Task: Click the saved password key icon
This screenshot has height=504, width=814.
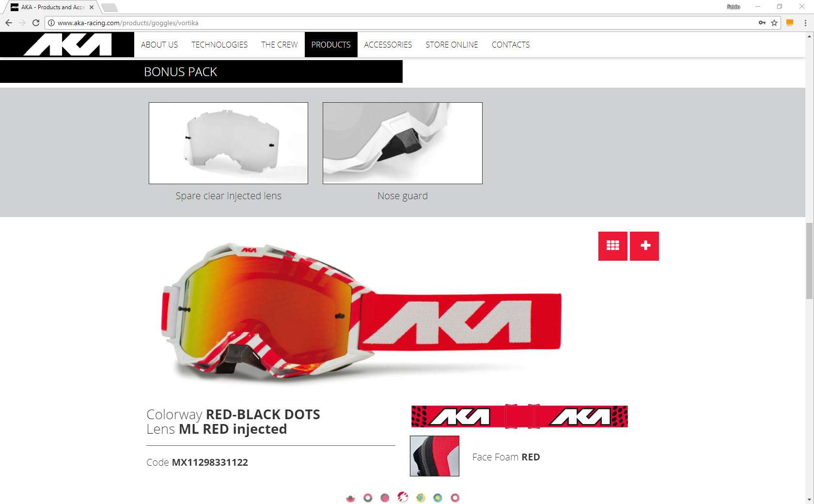Action: pos(762,23)
